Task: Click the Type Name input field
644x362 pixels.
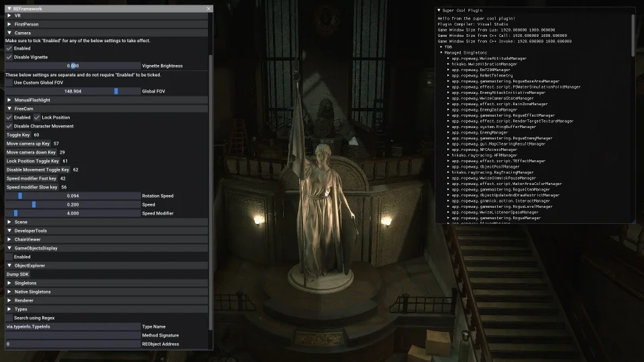Action: point(72,326)
